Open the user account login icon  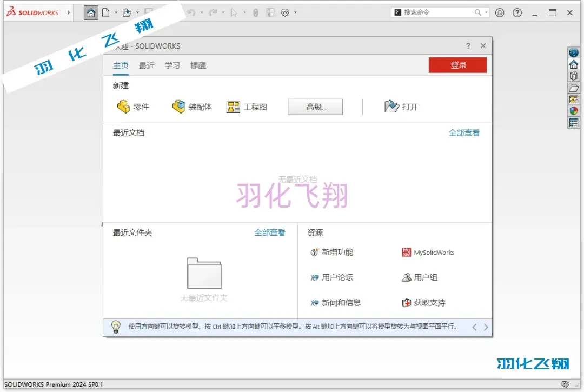tap(500, 12)
